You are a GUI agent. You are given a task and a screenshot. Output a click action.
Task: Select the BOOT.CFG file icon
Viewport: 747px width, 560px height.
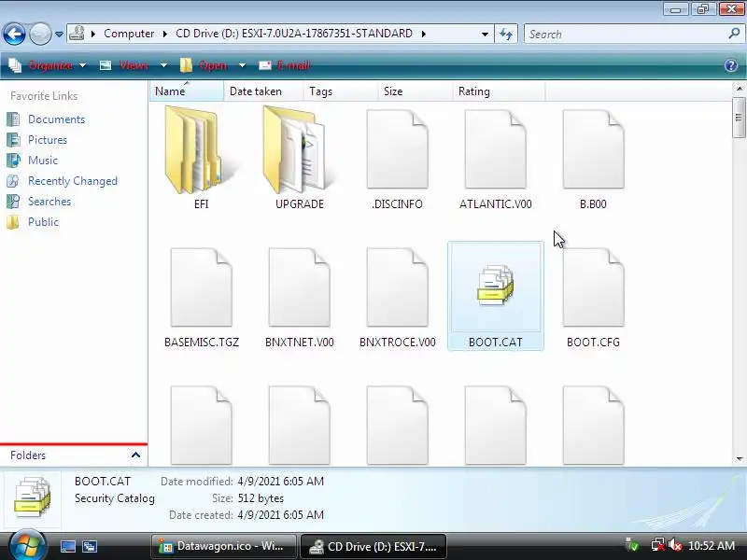tap(593, 287)
